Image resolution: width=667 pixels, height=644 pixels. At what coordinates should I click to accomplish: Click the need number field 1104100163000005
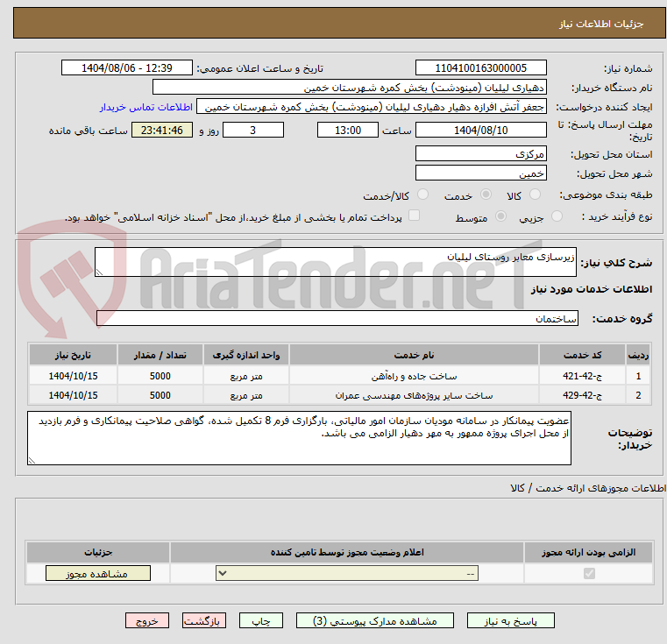coord(480,68)
